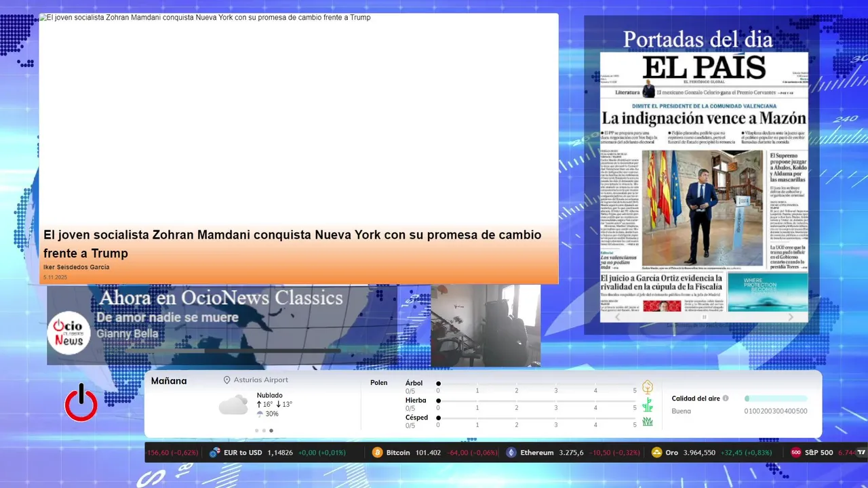Click the TradingView logo in the ticker

862,452
